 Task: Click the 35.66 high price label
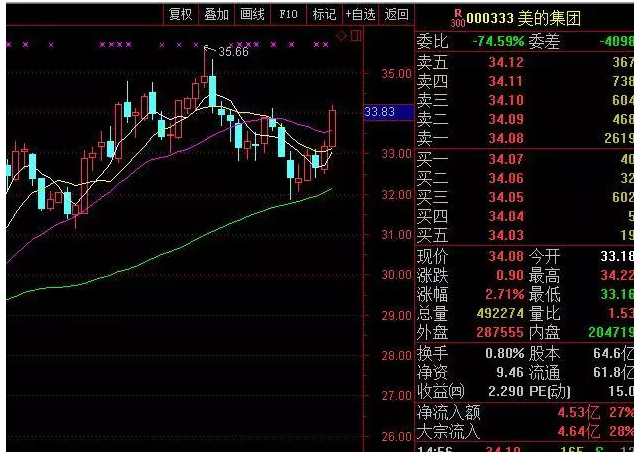(x=232, y=52)
